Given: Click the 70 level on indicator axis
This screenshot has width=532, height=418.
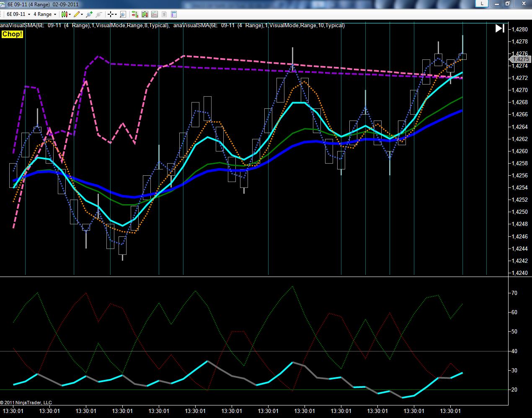Looking at the screenshot, I should click(514, 293).
